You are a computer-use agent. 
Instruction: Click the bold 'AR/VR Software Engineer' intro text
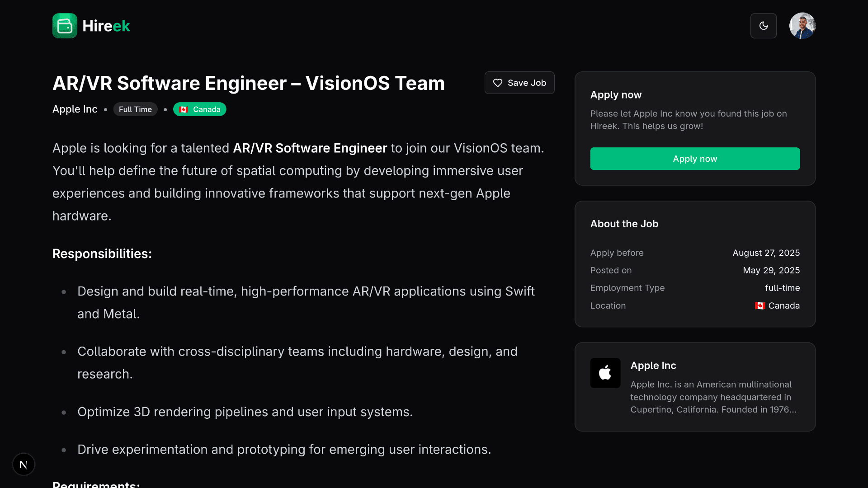[x=310, y=148]
